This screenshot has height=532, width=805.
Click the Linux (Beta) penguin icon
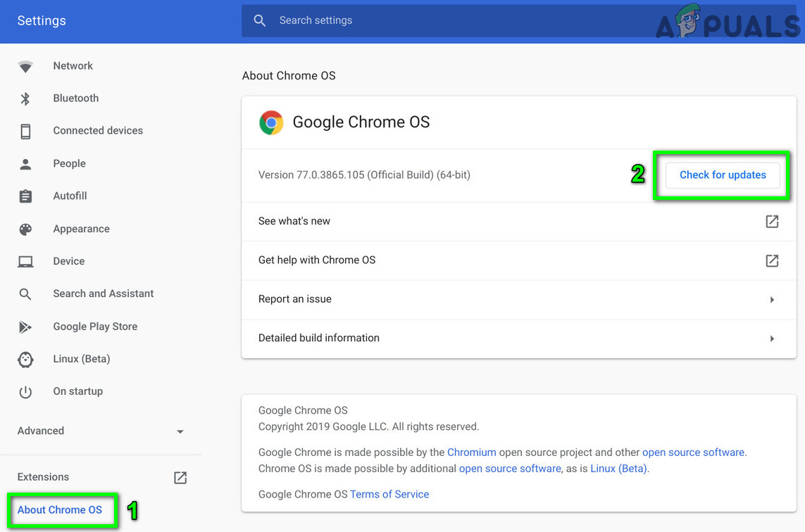pos(25,359)
